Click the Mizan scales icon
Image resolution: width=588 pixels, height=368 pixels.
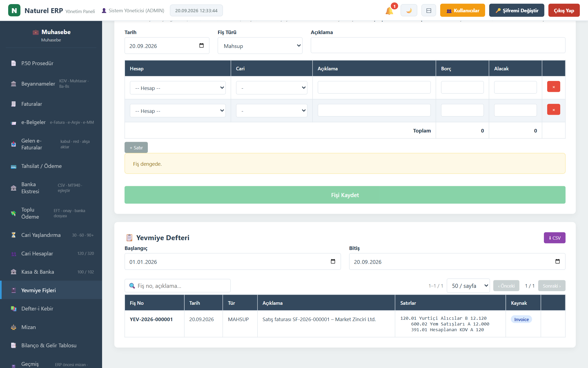[x=13, y=327]
